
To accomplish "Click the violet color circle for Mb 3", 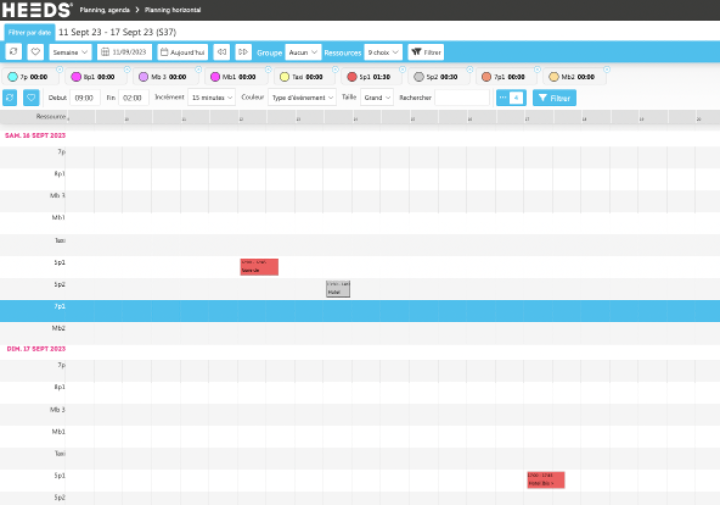I will tap(144, 77).
